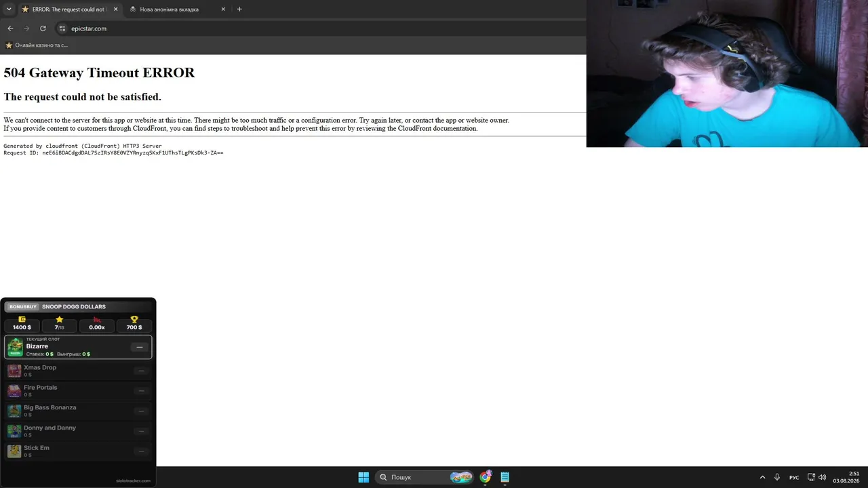Viewport: 868px width, 488px height.
Task: Open a new browser tab
Action: (x=239, y=9)
